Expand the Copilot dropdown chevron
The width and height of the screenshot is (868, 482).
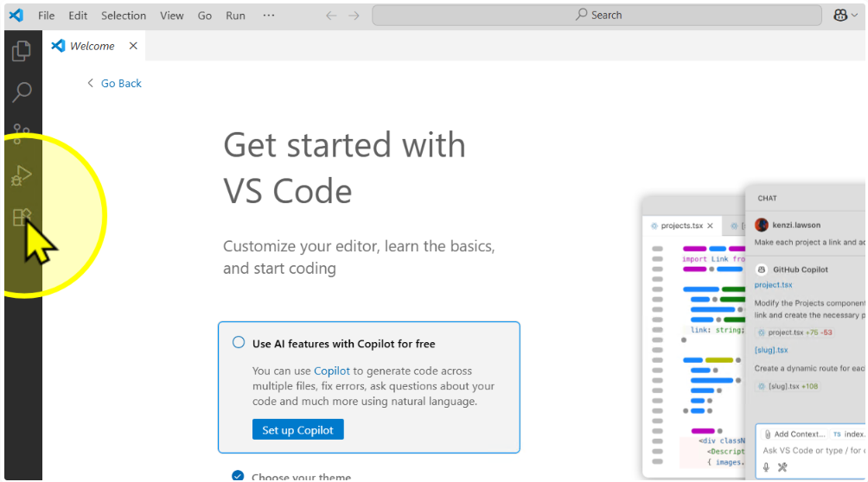(x=854, y=16)
